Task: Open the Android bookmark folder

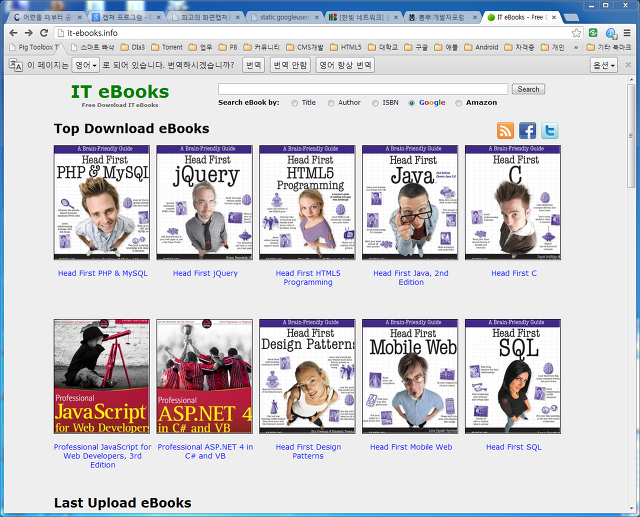Action: [481, 47]
